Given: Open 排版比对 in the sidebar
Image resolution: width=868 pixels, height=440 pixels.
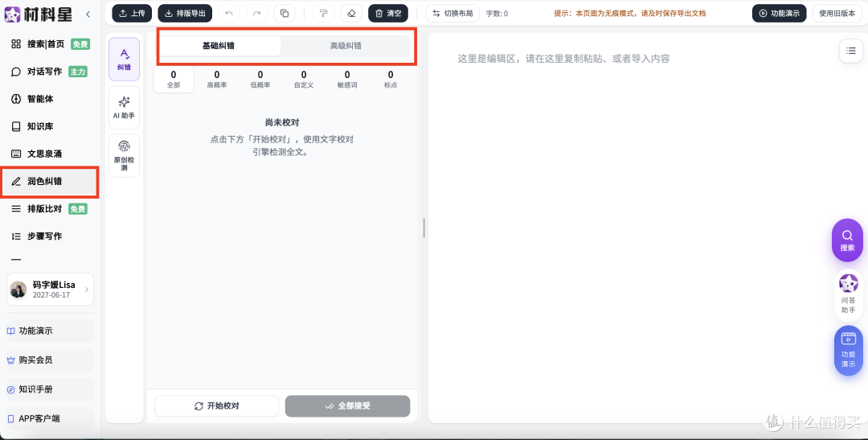Looking at the screenshot, I should point(50,209).
